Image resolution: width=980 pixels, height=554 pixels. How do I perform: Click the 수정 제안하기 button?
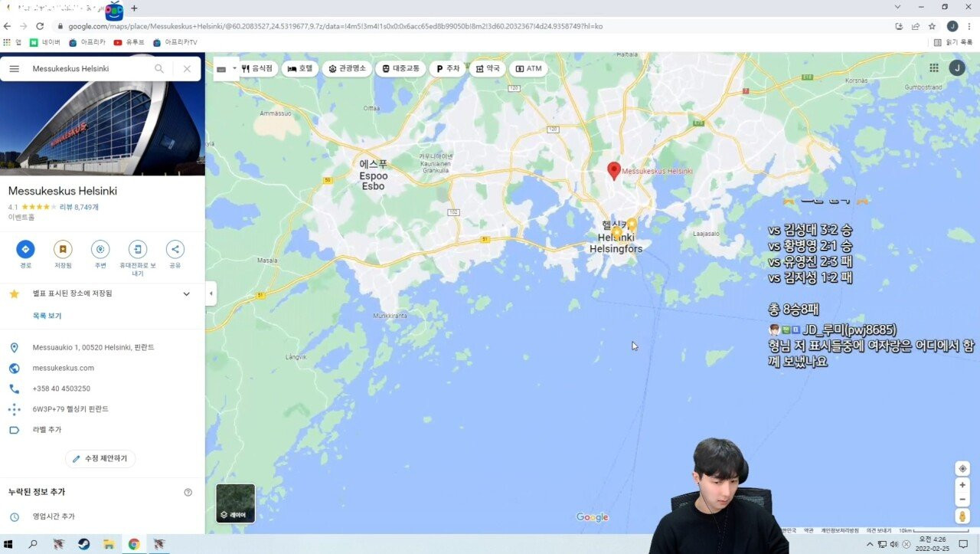coord(100,458)
